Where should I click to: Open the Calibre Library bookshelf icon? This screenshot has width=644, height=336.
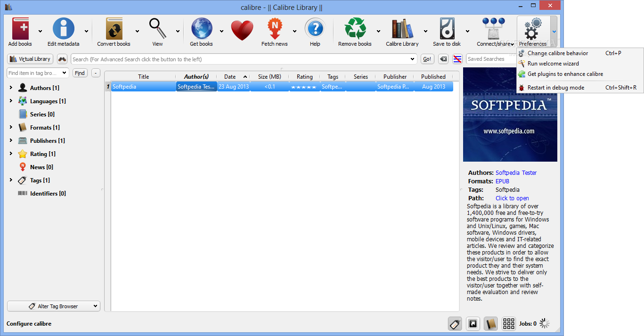402,29
